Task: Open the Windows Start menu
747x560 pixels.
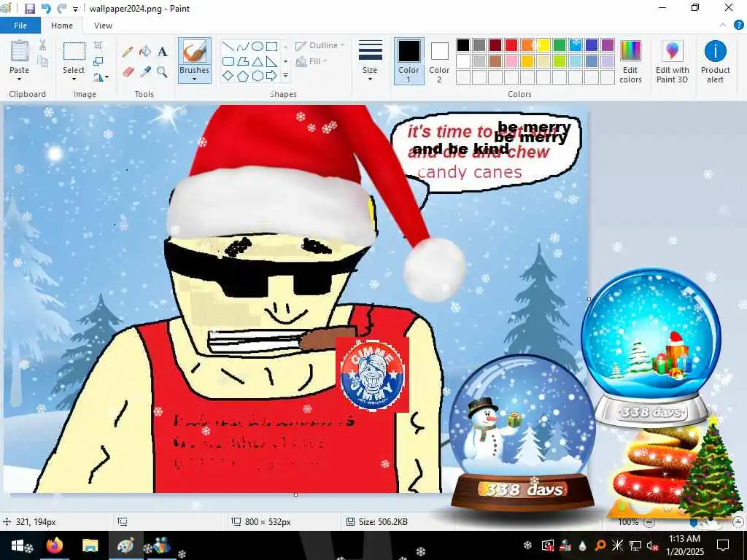Action: click(x=18, y=545)
